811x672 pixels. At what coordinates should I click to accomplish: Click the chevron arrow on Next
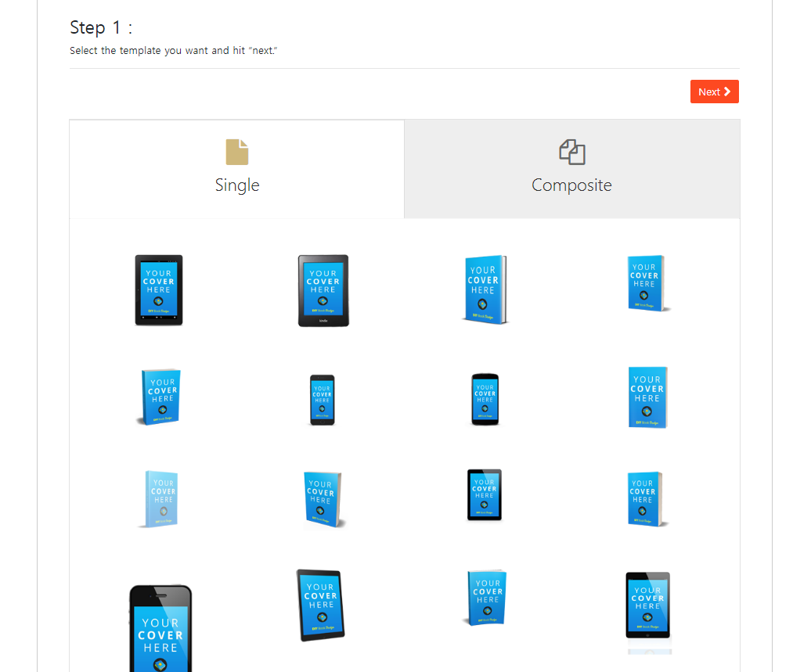click(726, 92)
